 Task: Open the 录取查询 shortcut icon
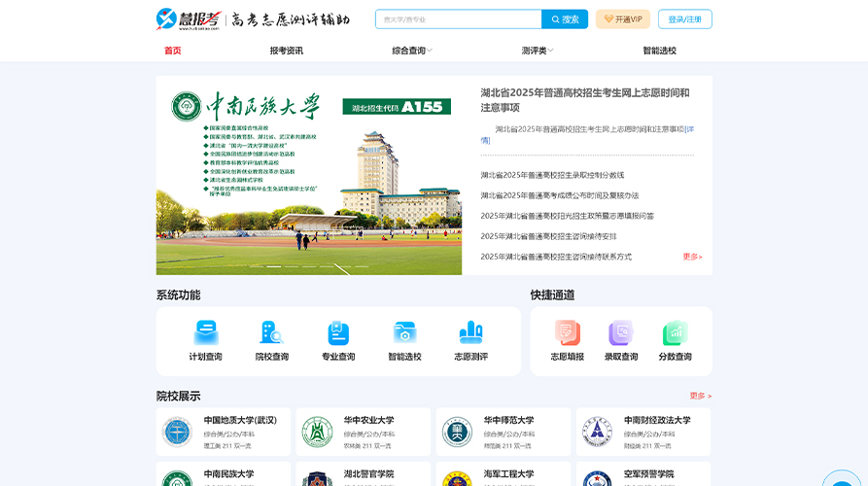pos(621,332)
